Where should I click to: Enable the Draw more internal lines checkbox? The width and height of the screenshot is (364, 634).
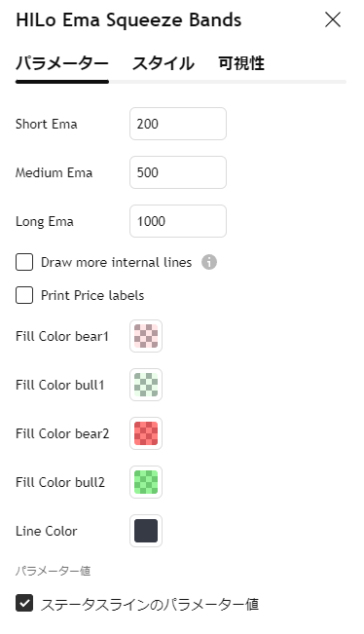[x=24, y=262]
